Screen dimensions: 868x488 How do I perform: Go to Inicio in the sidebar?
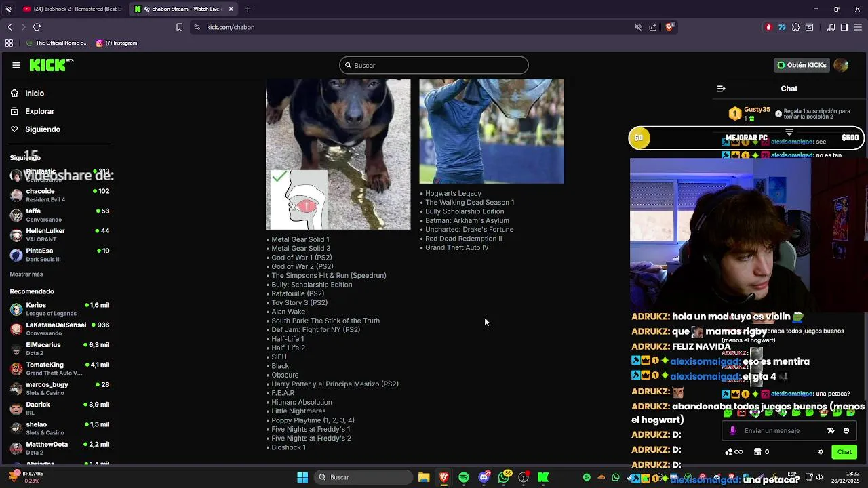35,93
